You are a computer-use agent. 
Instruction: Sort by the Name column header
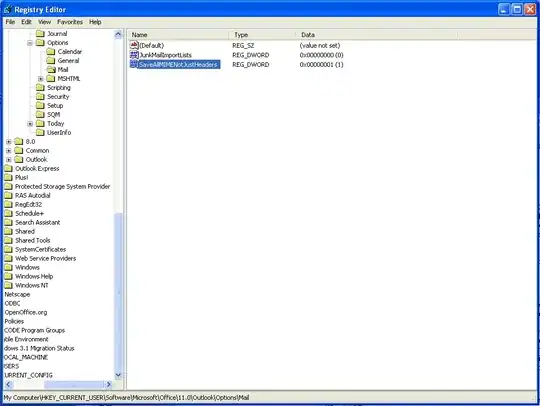click(x=178, y=35)
